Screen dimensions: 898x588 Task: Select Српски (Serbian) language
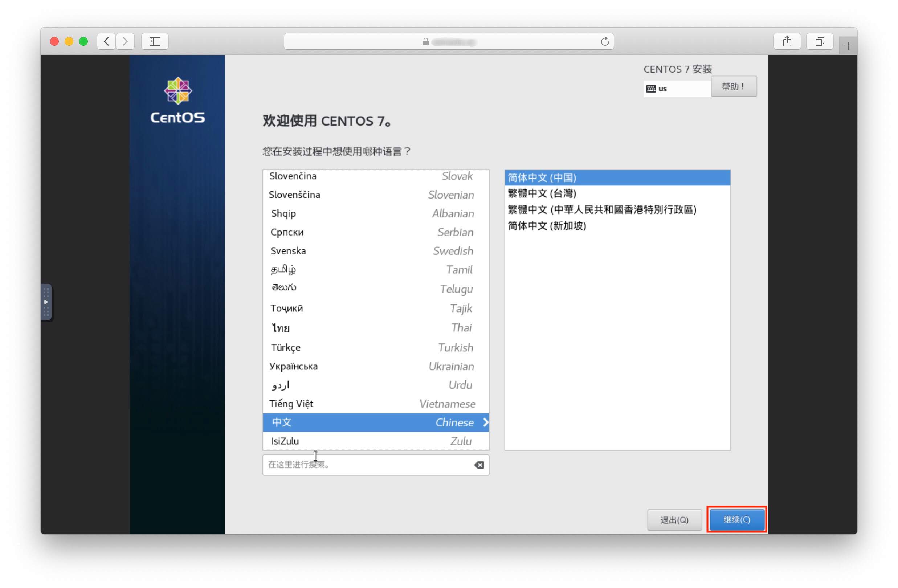(x=376, y=232)
